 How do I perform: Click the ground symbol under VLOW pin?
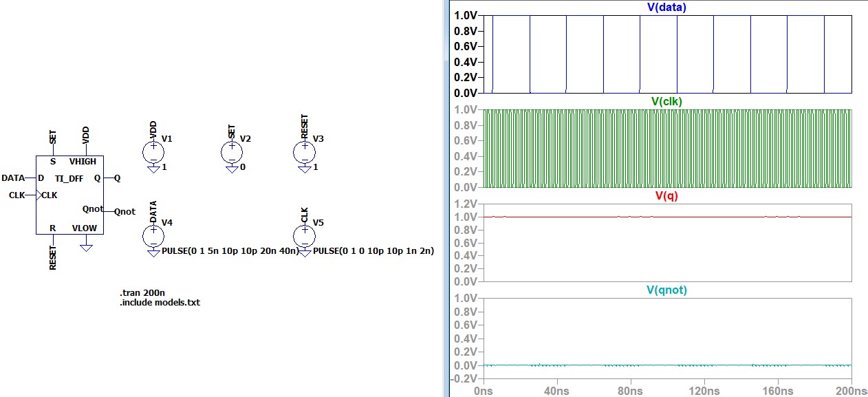pyautogui.click(x=86, y=246)
